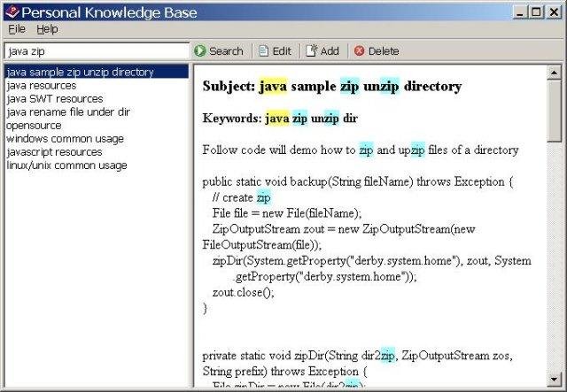
Task: Maximize the Personal Knowledge Base window
Action: pos(537,12)
